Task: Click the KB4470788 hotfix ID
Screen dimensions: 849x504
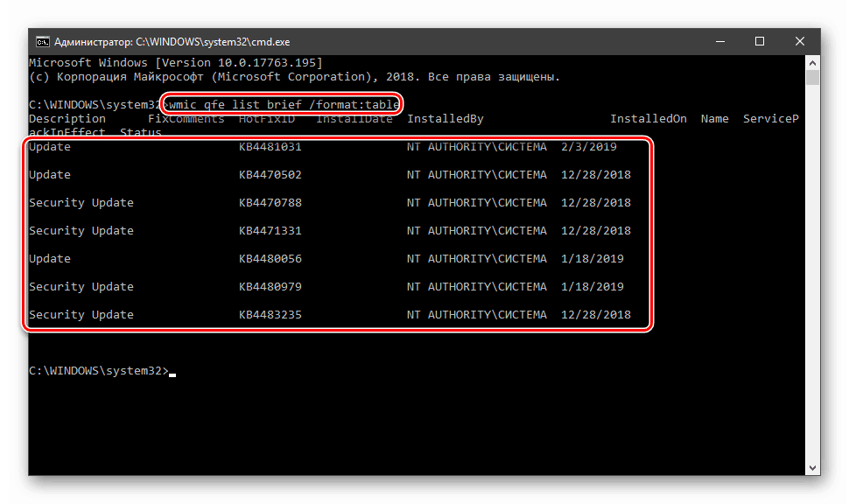Action: tap(270, 202)
